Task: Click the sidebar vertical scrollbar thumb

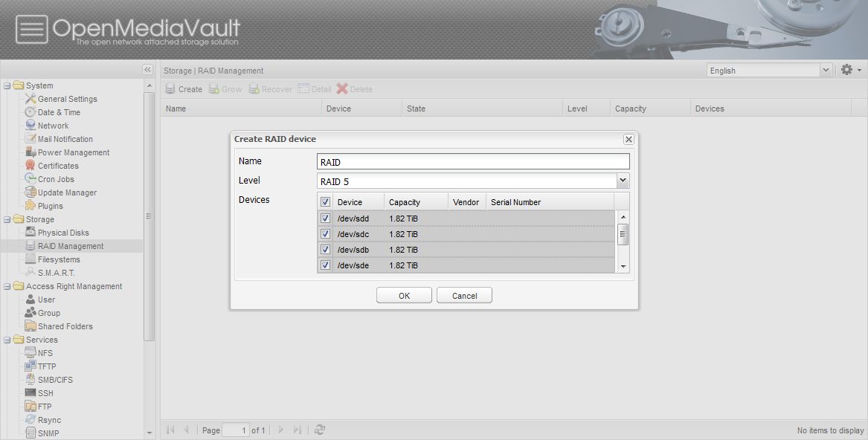Action: coord(149,216)
